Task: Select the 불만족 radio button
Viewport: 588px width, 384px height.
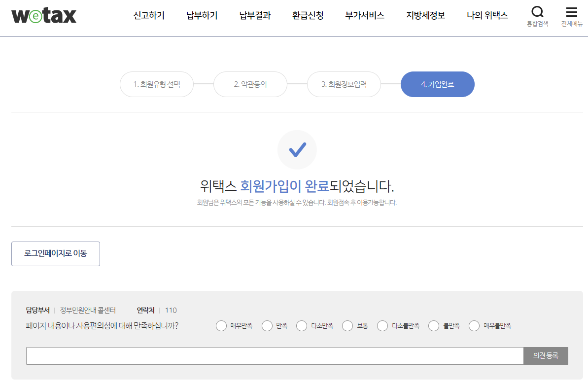Action: pos(434,326)
